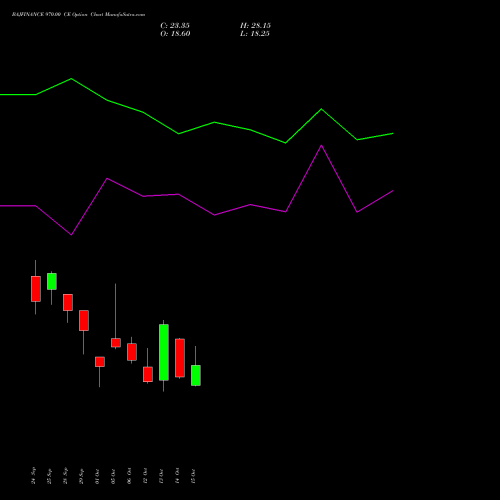This screenshot has height=500, width=500.
Task: Click the red candle for 28 Sep
Action: [68, 302]
